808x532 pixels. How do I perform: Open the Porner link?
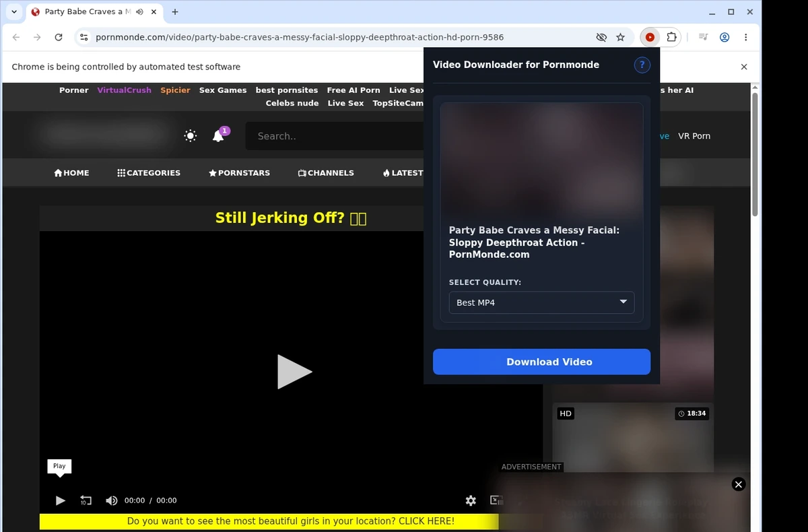[73, 90]
